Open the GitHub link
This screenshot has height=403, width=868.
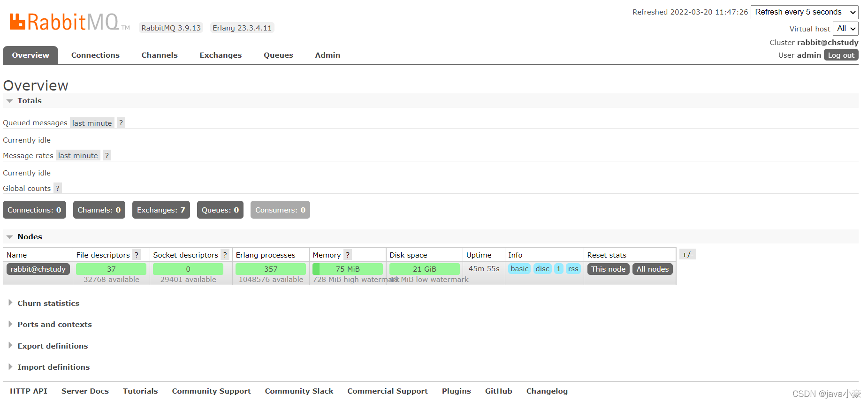coord(499,391)
